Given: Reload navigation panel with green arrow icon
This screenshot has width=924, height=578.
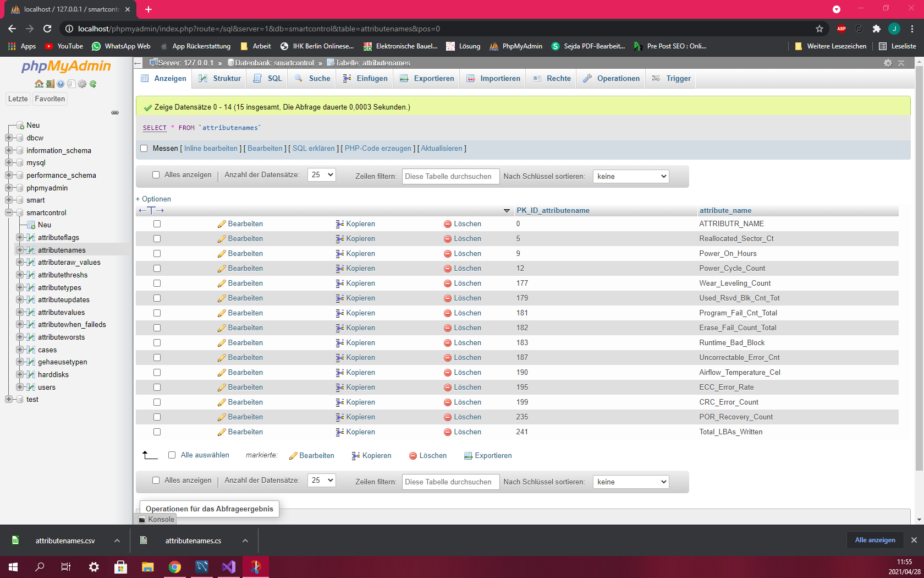Looking at the screenshot, I should coord(93,84).
